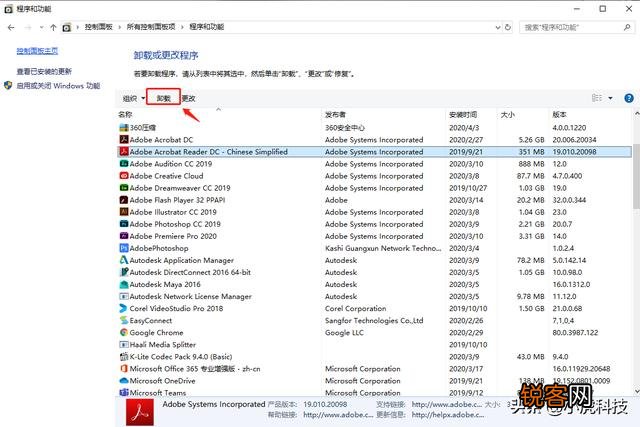Click the Adobe Audition CC 2019 icon

pyautogui.click(x=124, y=164)
